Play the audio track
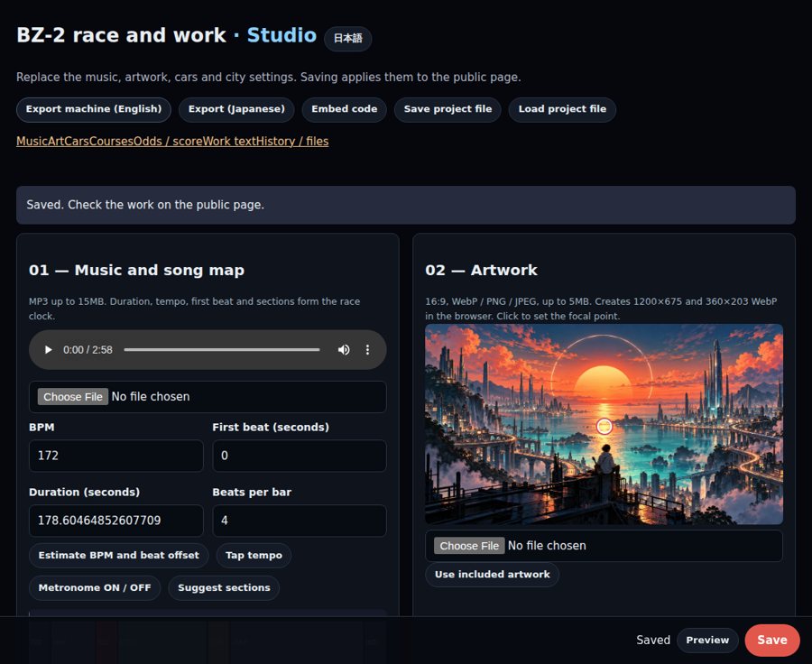Screen dimensions: 812x664 click(48, 350)
